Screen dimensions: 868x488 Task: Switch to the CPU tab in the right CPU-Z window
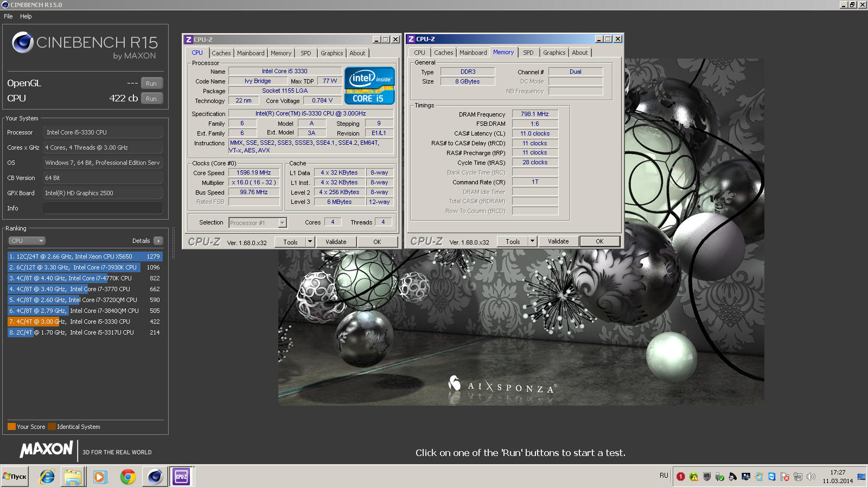pos(420,53)
